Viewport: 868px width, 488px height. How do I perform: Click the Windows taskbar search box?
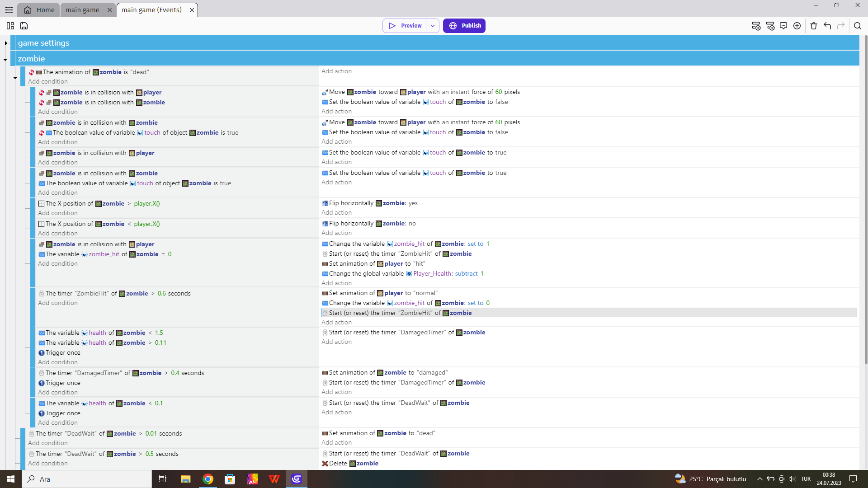[87, 479]
